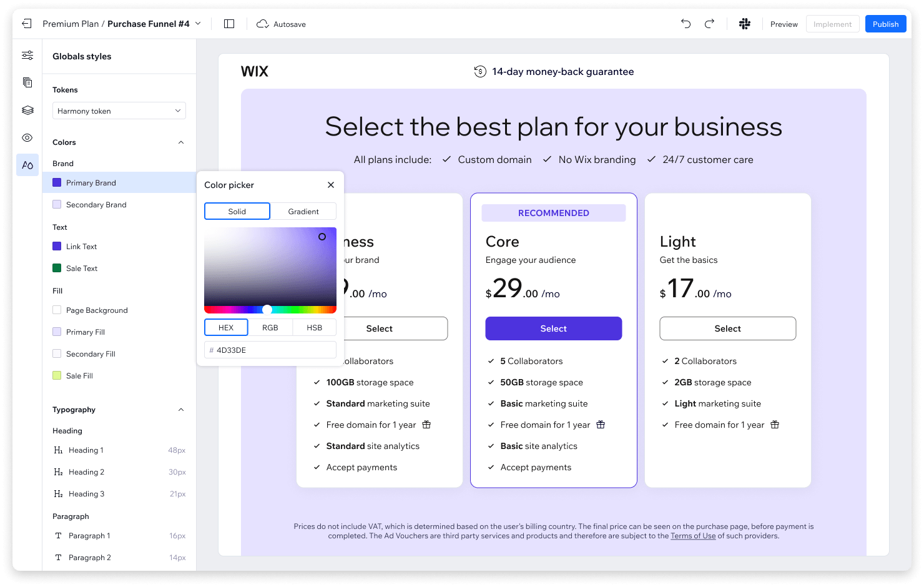The width and height of the screenshot is (924, 587).
Task: Open the layers icon in sidebar
Action: 27,110
